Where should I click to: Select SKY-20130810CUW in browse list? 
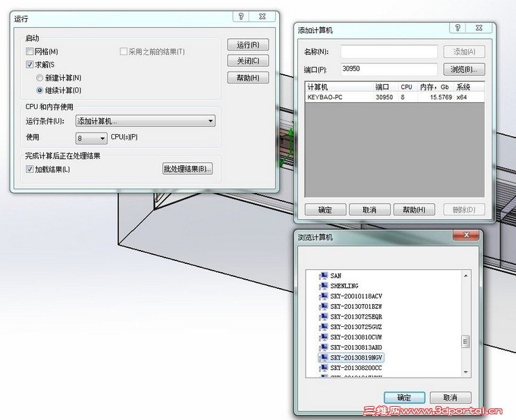pyautogui.click(x=356, y=337)
